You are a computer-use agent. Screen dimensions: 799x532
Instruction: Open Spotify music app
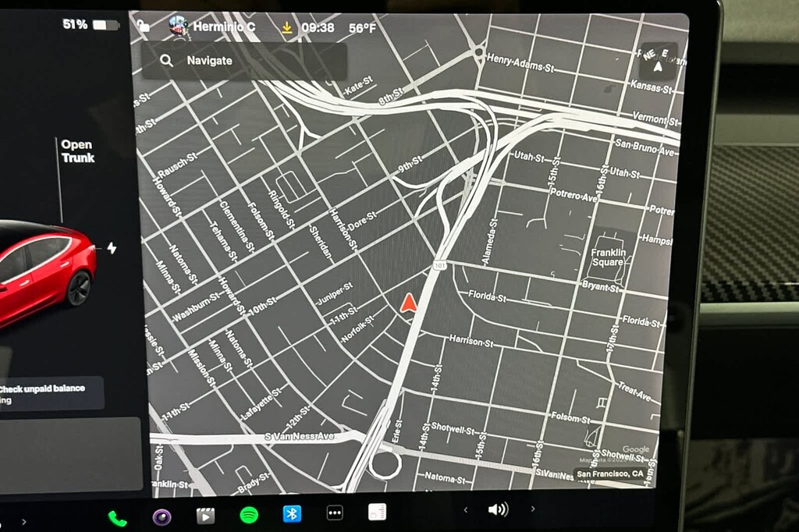point(249,515)
